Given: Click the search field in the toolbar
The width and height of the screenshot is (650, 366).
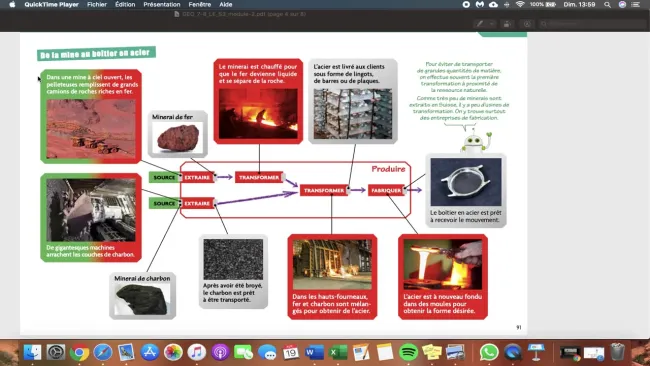Looking at the screenshot, I should (592, 24).
